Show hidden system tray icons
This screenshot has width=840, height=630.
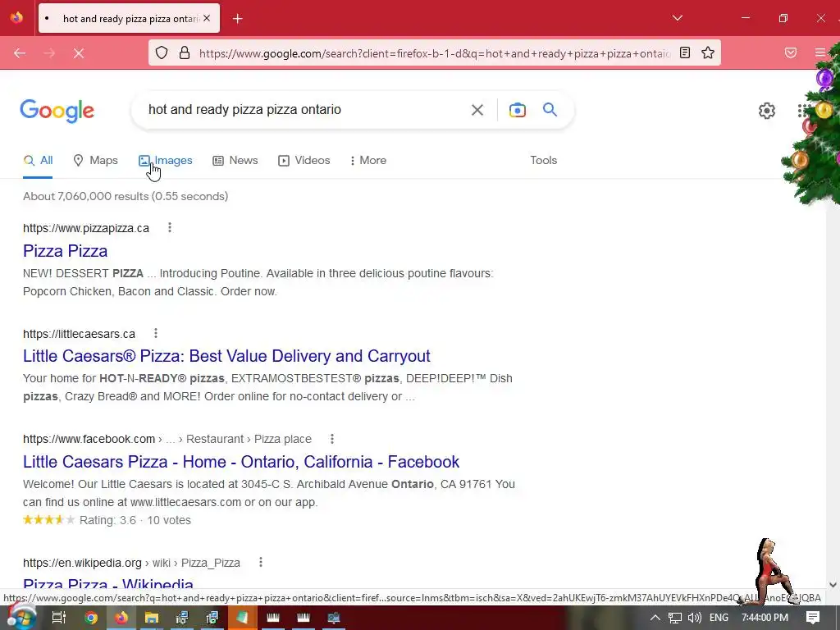click(655, 618)
